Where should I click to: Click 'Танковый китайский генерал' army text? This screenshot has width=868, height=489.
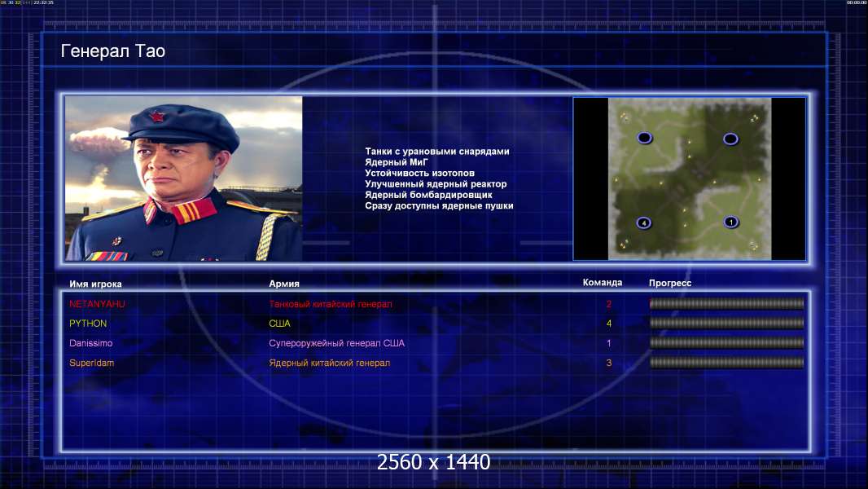(x=331, y=304)
